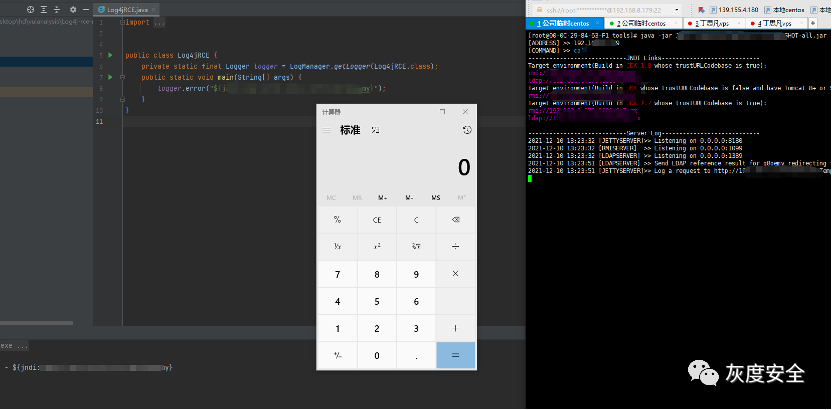Screen dimensions: 832x410
Task: Switch to terminal tab 4 丁思凡vps
Action: click(x=776, y=23)
